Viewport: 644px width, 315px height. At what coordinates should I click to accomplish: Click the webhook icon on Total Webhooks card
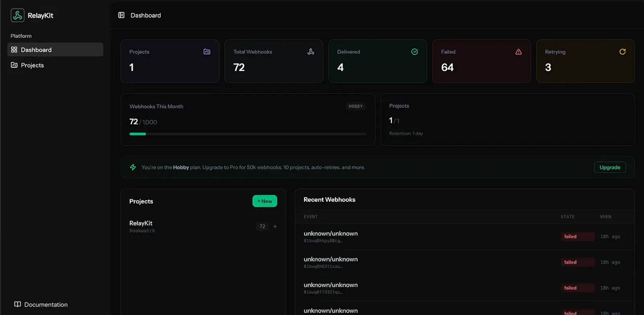coord(311,51)
